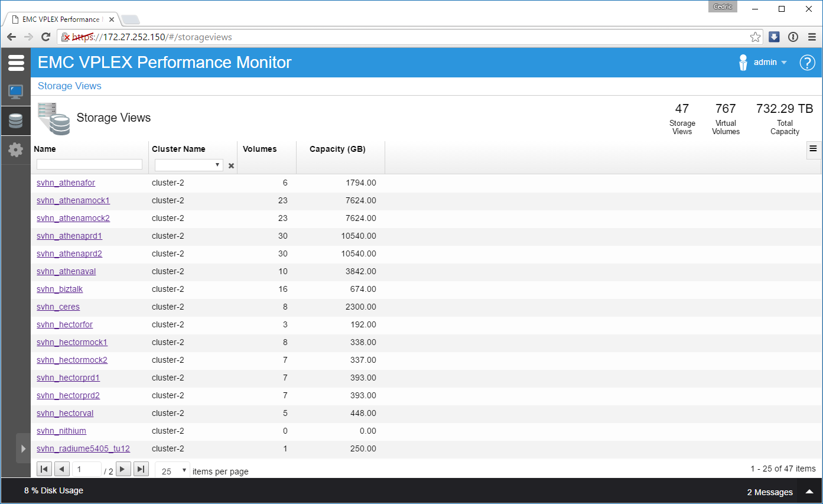Open the settings gear in the sidebar
This screenshot has width=823, height=504.
point(15,149)
